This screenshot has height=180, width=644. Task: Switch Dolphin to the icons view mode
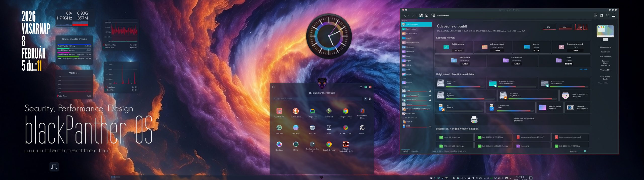click(x=421, y=15)
